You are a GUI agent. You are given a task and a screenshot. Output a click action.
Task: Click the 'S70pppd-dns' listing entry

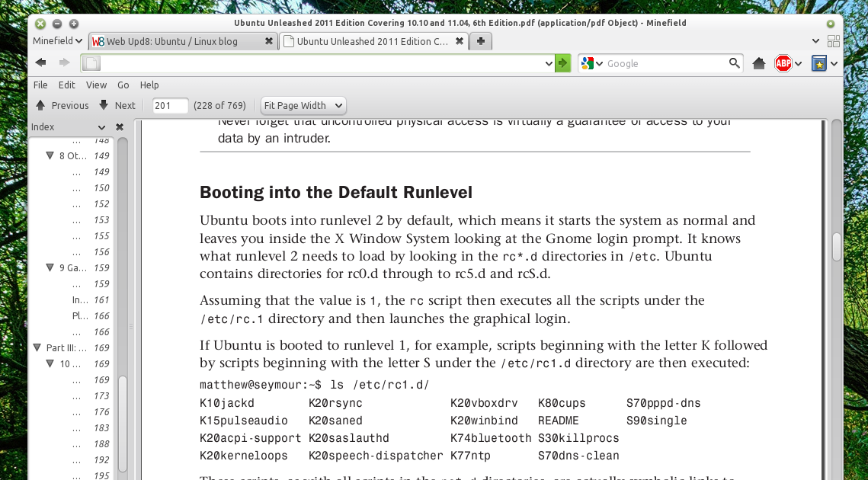tap(663, 403)
